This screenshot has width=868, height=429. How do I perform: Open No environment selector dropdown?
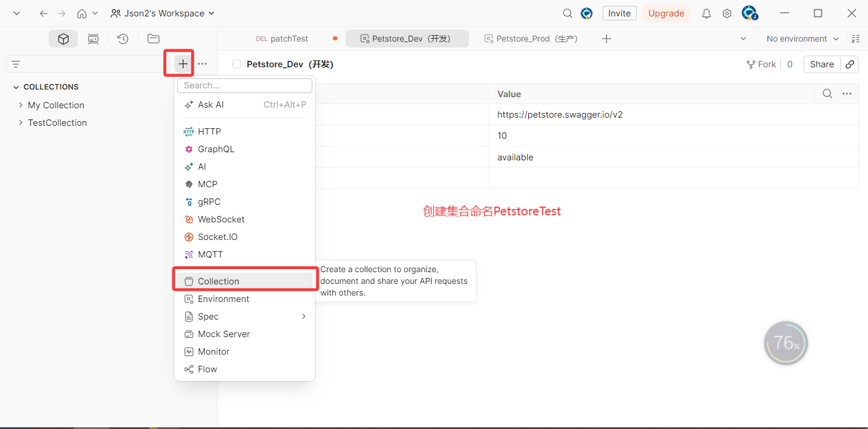point(802,39)
